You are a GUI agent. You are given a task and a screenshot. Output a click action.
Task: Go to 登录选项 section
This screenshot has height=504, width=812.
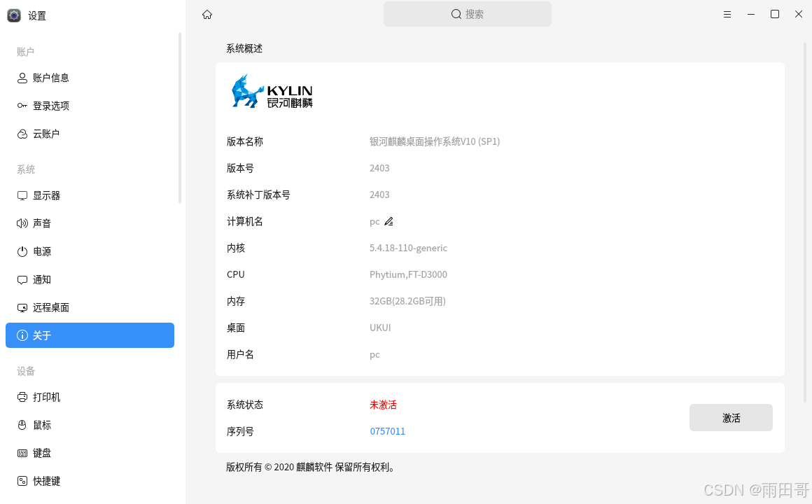coord(90,106)
